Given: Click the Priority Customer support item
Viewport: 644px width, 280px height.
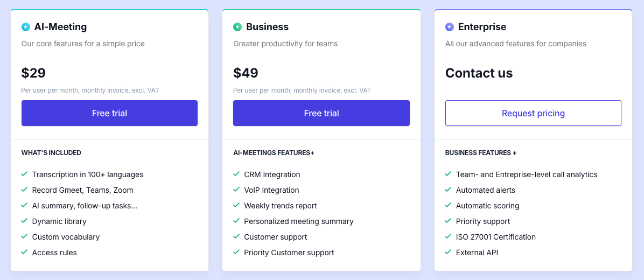Looking at the screenshot, I should pos(289,253).
